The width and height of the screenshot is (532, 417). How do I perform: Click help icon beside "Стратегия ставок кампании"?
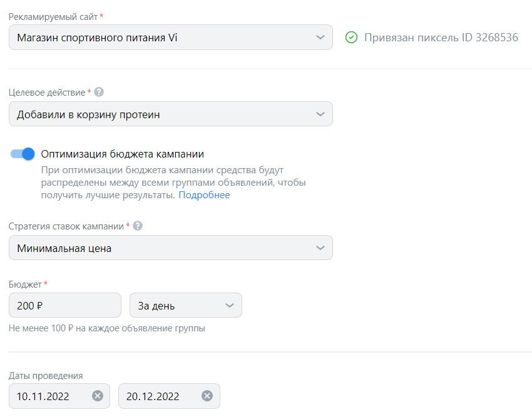point(138,226)
